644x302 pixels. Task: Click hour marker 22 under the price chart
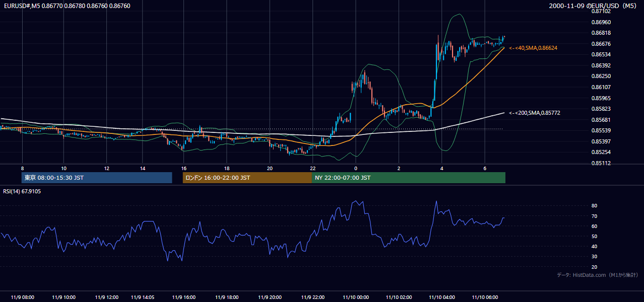[x=313, y=168]
